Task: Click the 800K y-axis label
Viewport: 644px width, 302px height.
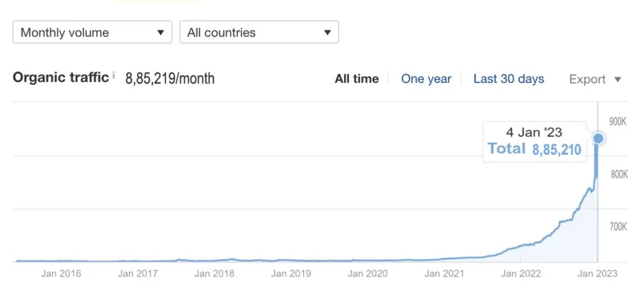Action: pyautogui.click(x=618, y=175)
